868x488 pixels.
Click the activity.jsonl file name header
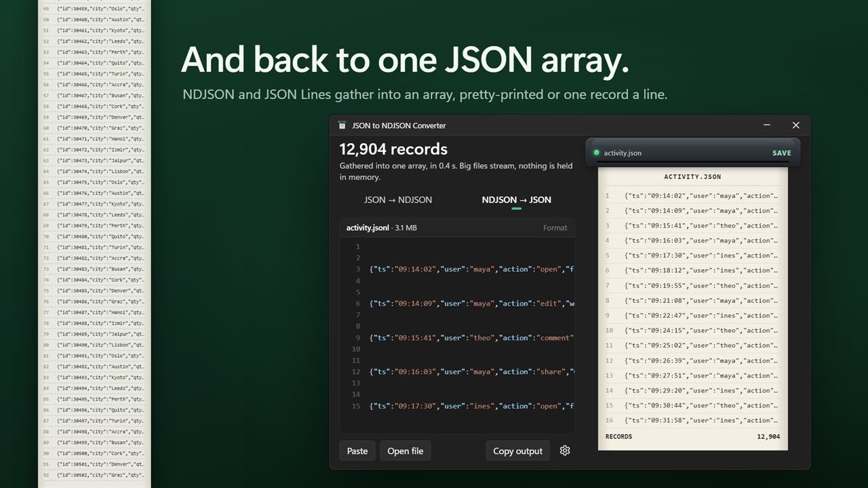(x=368, y=228)
